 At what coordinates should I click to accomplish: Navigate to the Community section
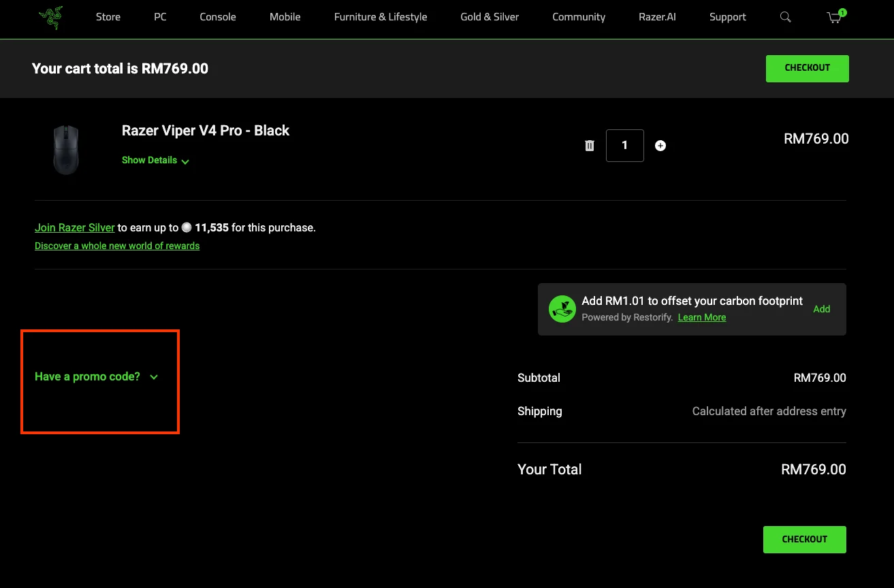(x=578, y=17)
